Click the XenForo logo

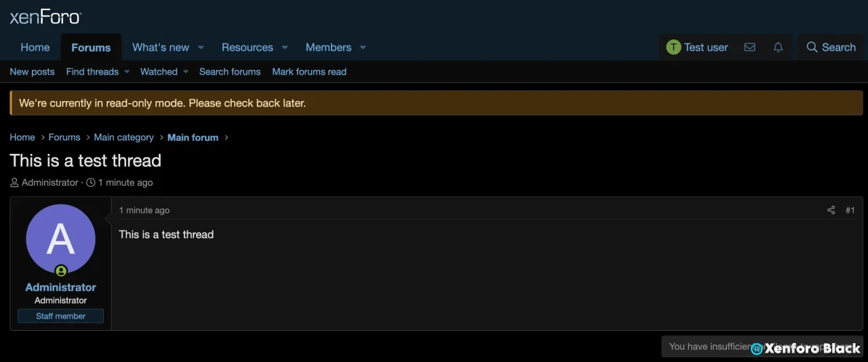coord(45,17)
